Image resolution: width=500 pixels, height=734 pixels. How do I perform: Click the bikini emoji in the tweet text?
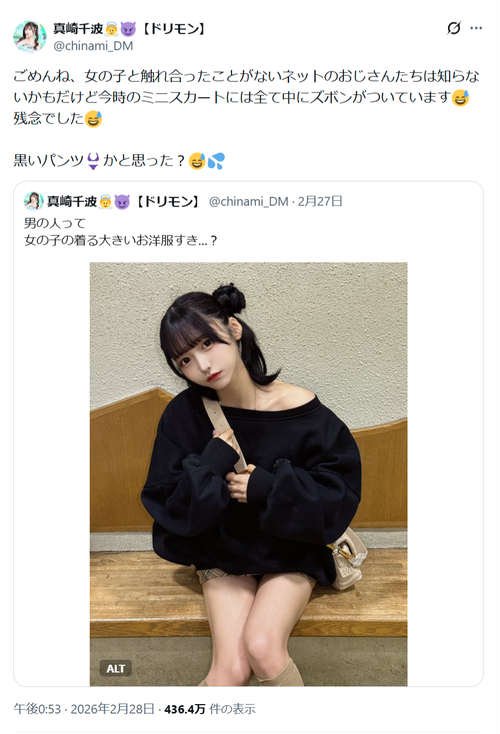click(x=93, y=161)
